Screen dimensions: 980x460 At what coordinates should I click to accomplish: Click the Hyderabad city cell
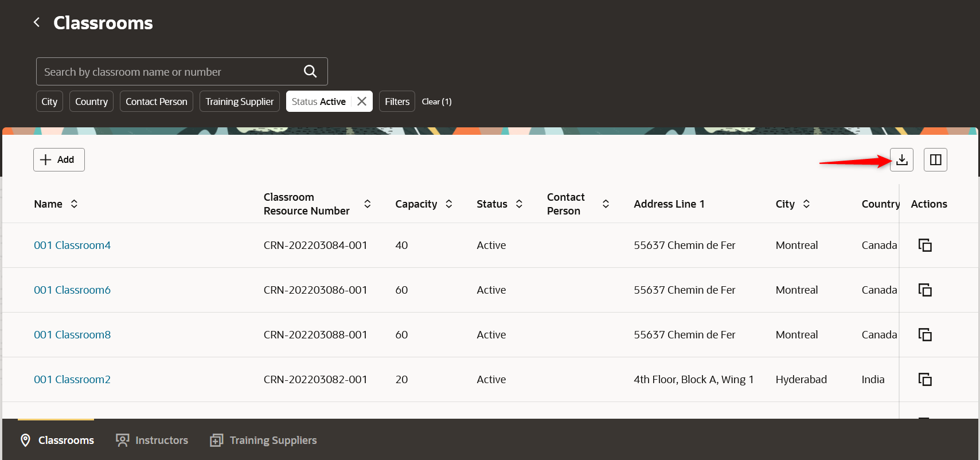pyautogui.click(x=801, y=379)
